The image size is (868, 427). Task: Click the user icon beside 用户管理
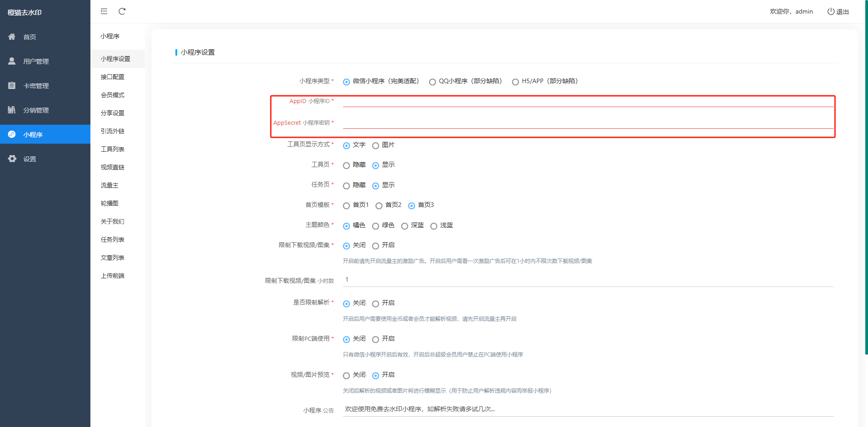pos(12,61)
